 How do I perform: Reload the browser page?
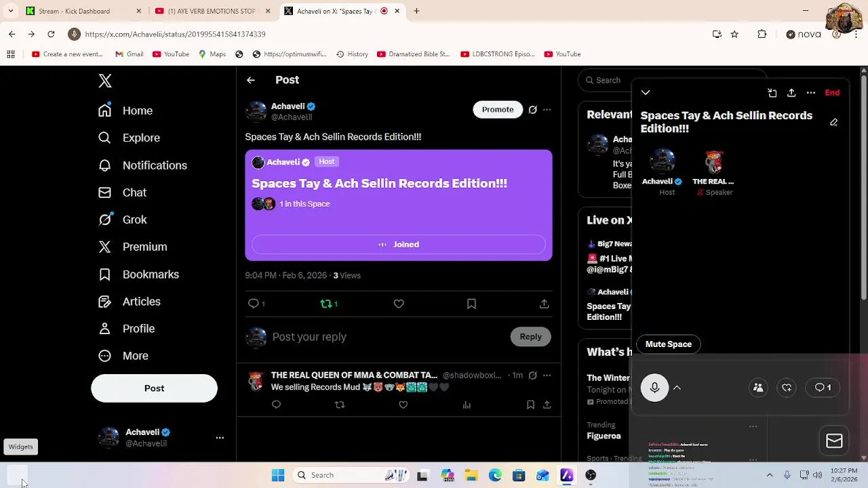51,34
